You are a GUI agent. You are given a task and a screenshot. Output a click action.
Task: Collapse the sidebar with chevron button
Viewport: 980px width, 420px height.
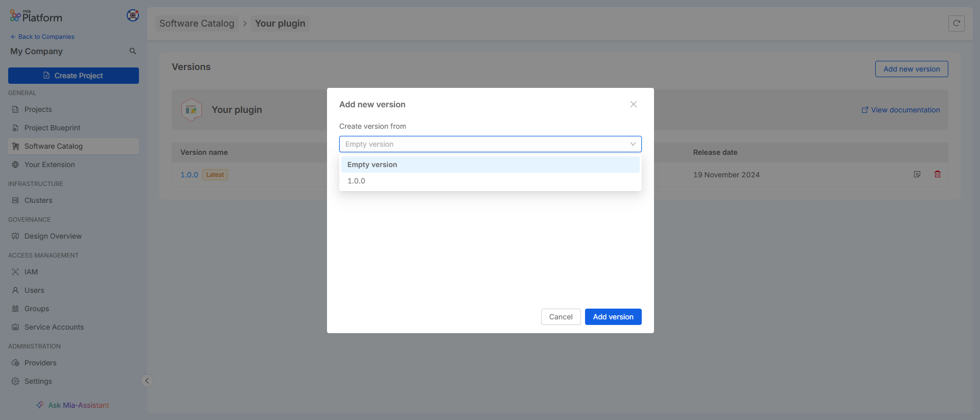click(147, 381)
